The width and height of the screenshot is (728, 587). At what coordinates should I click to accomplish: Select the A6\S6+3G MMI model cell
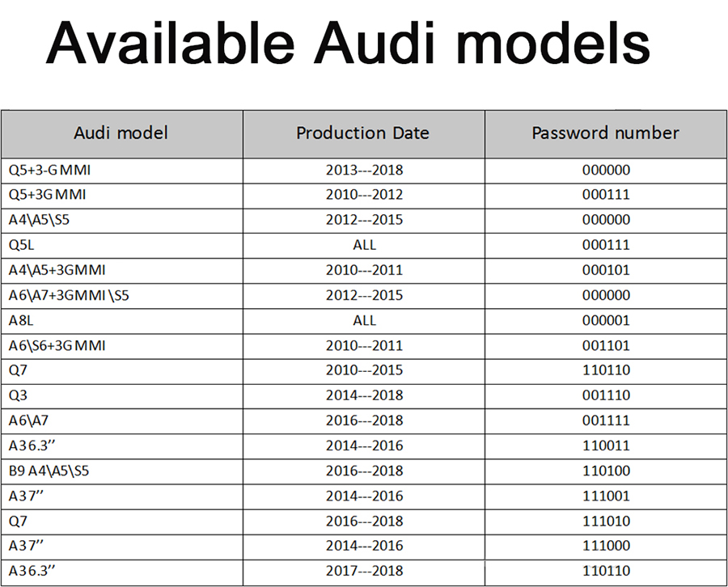click(x=57, y=345)
